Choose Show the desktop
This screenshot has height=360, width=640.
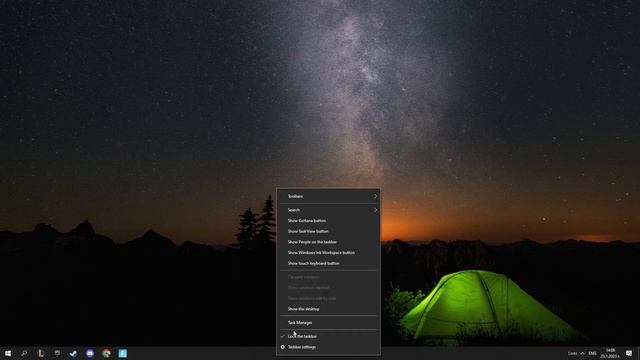(x=329, y=309)
